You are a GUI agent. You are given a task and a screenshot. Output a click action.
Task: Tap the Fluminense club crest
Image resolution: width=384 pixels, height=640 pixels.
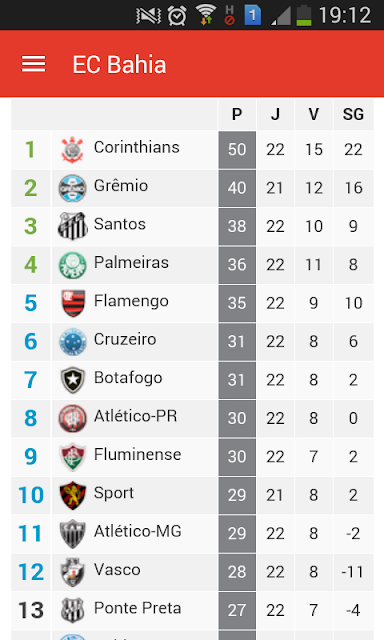(73, 457)
